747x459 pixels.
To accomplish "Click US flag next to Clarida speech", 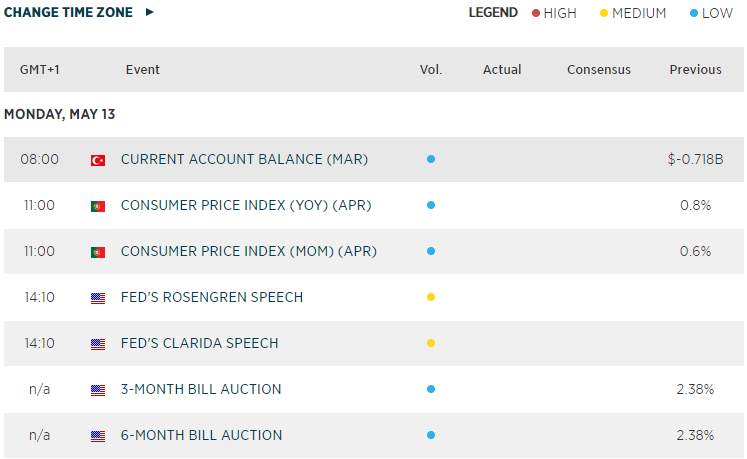I will (x=98, y=344).
